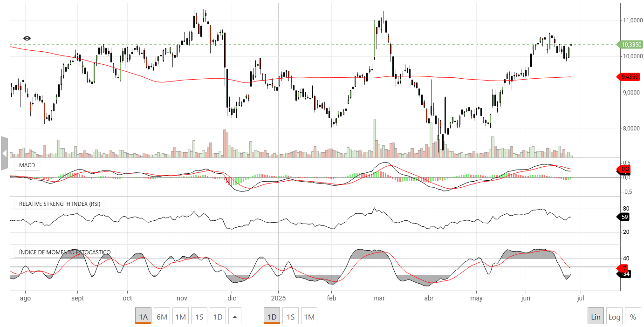
Task: Click the Índice de Momento Estocástico label
Action: (x=65, y=252)
